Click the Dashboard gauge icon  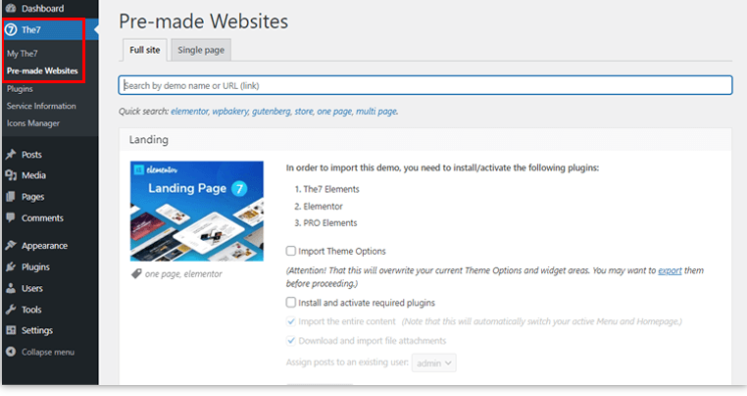point(11,8)
